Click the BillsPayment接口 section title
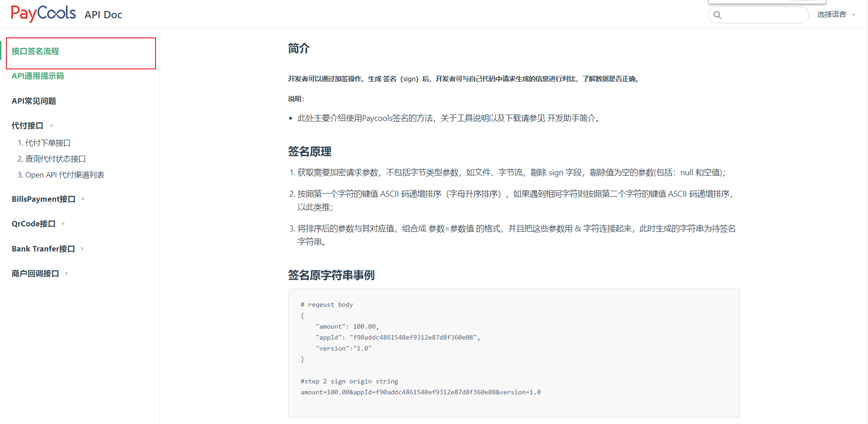This screenshot has height=424, width=868. coord(43,199)
